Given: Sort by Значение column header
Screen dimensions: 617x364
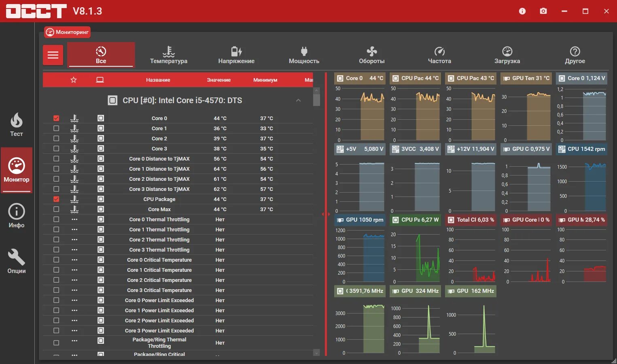Looking at the screenshot, I should click(219, 80).
